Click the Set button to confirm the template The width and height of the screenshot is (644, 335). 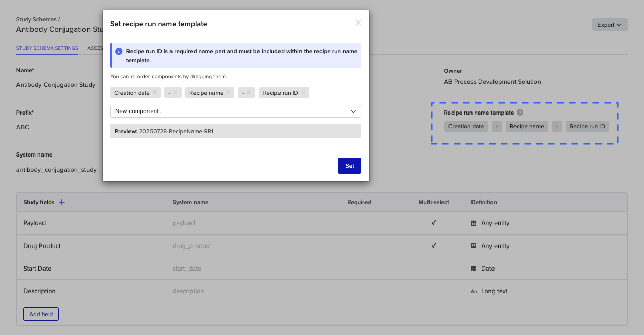coord(349,165)
